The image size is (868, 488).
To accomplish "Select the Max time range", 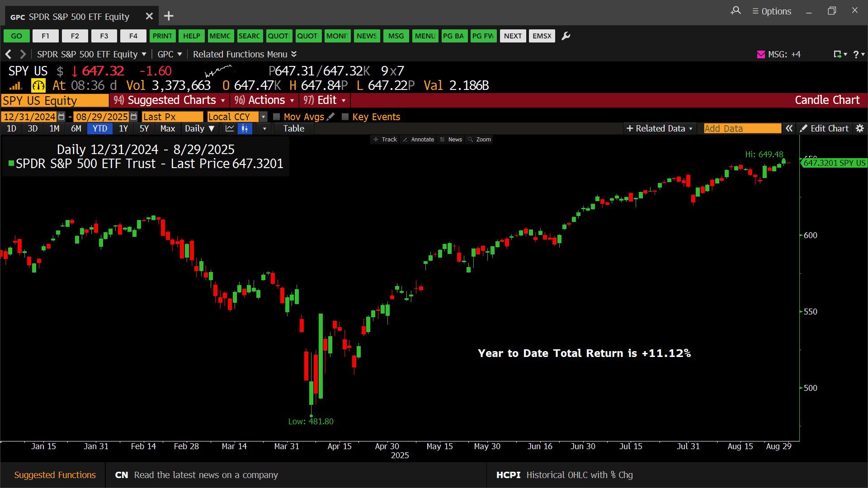I will point(167,129).
